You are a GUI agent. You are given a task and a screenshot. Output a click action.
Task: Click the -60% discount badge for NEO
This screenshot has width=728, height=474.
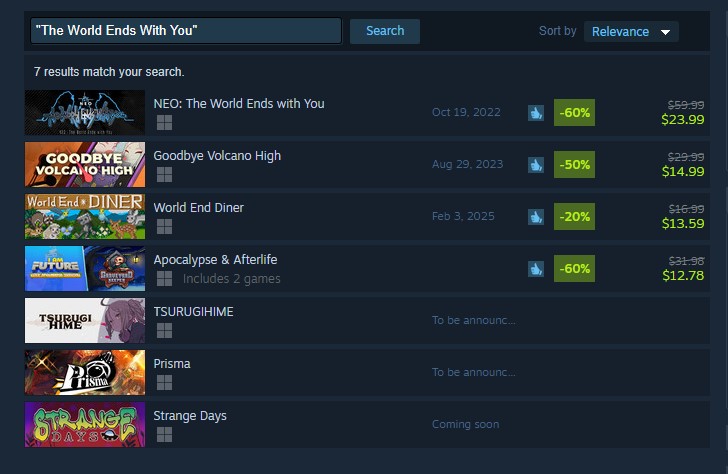click(x=574, y=113)
